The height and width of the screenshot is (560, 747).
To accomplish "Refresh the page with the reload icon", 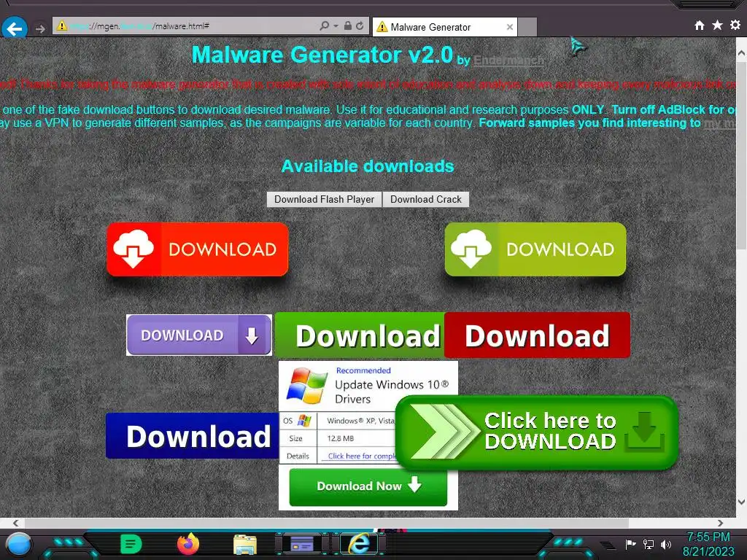I will 360,26.
